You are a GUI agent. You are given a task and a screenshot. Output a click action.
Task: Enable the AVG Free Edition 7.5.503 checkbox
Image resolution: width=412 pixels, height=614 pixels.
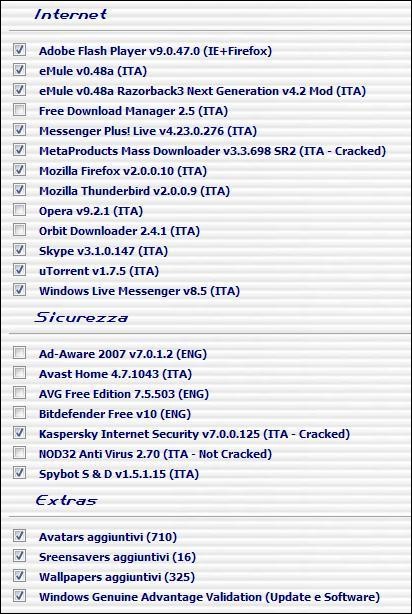[19, 393]
